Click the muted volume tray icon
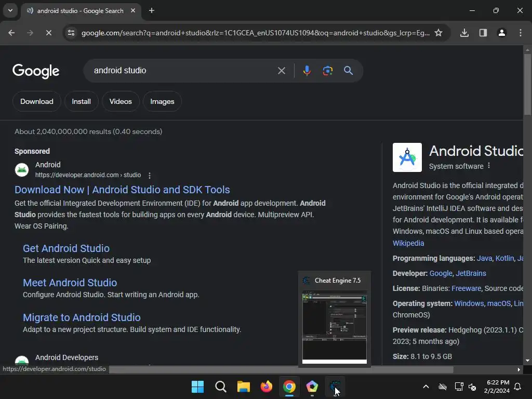 point(472,387)
